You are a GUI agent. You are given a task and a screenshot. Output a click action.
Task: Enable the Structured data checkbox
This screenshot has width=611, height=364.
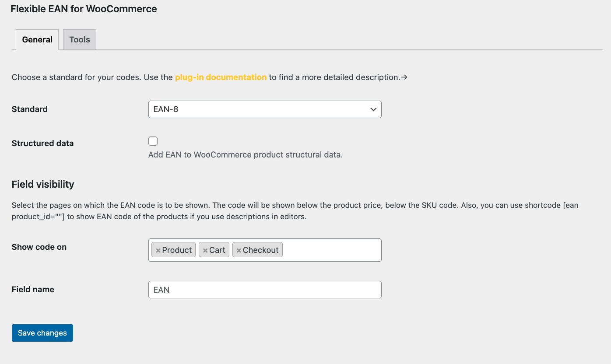[153, 141]
